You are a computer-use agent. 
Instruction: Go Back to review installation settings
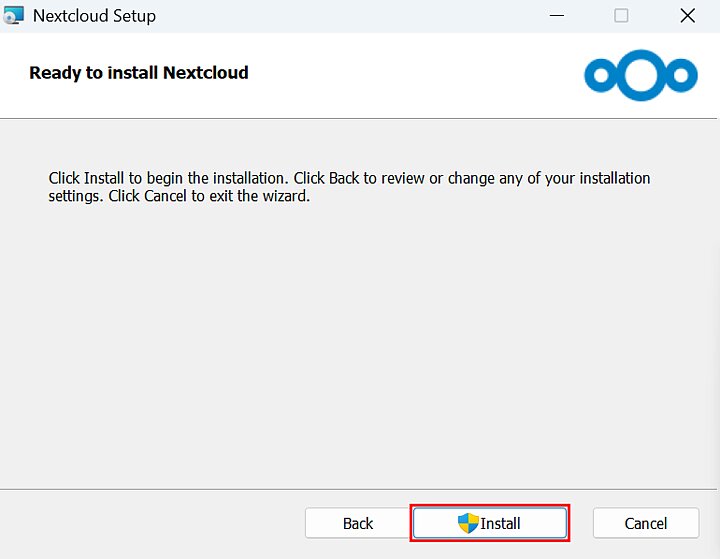[x=357, y=523]
